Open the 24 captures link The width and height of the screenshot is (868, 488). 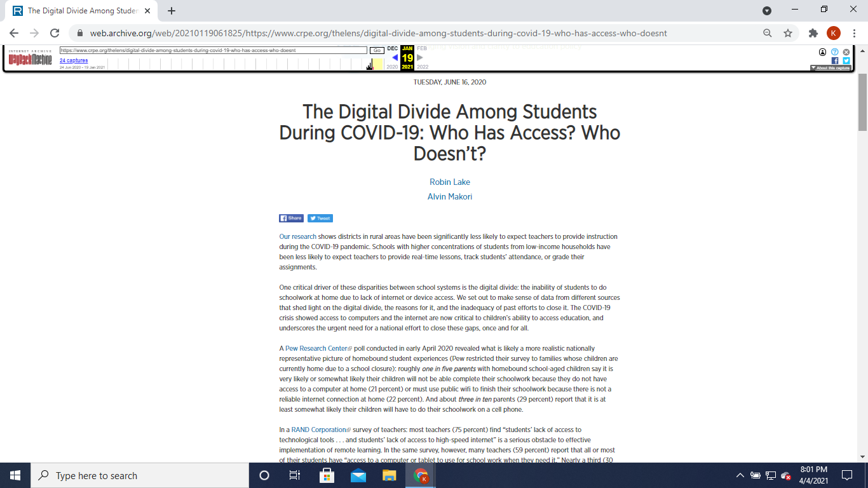pos(74,60)
